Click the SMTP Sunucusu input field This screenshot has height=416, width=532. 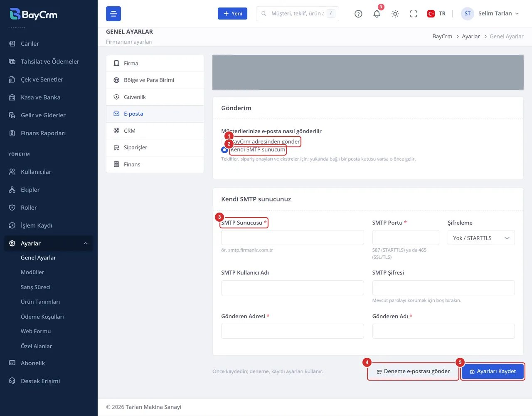pos(293,238)
